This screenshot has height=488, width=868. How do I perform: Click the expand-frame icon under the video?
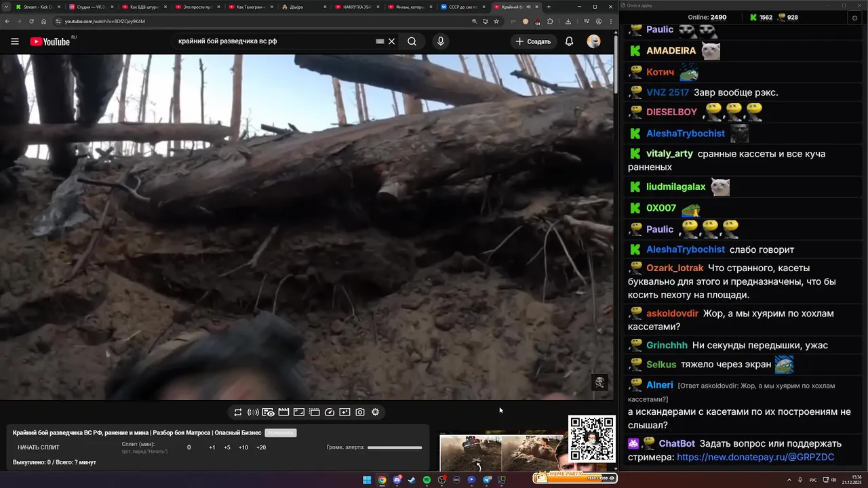(299, 412)
